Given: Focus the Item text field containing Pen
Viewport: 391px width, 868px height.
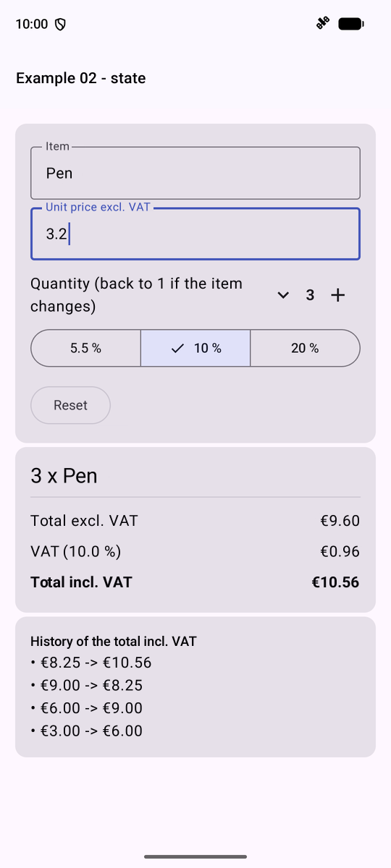Looking at the screenshot, I should 195,173.
